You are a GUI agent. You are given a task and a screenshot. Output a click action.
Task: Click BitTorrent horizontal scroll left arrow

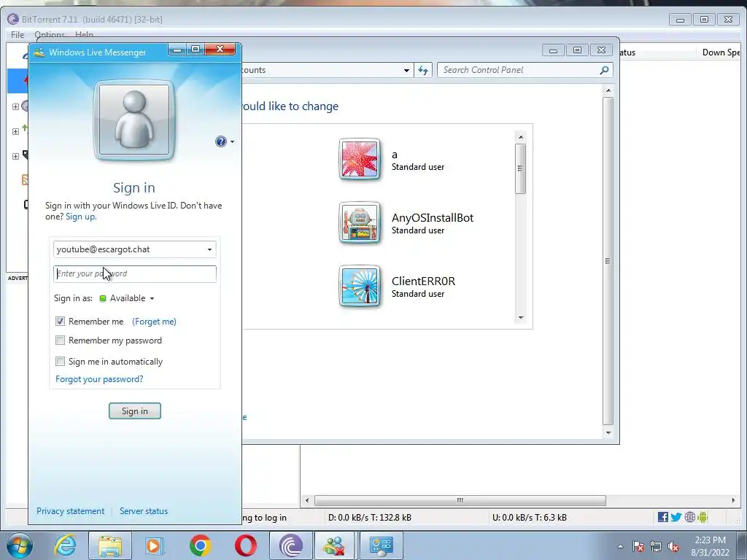(307, 500)
